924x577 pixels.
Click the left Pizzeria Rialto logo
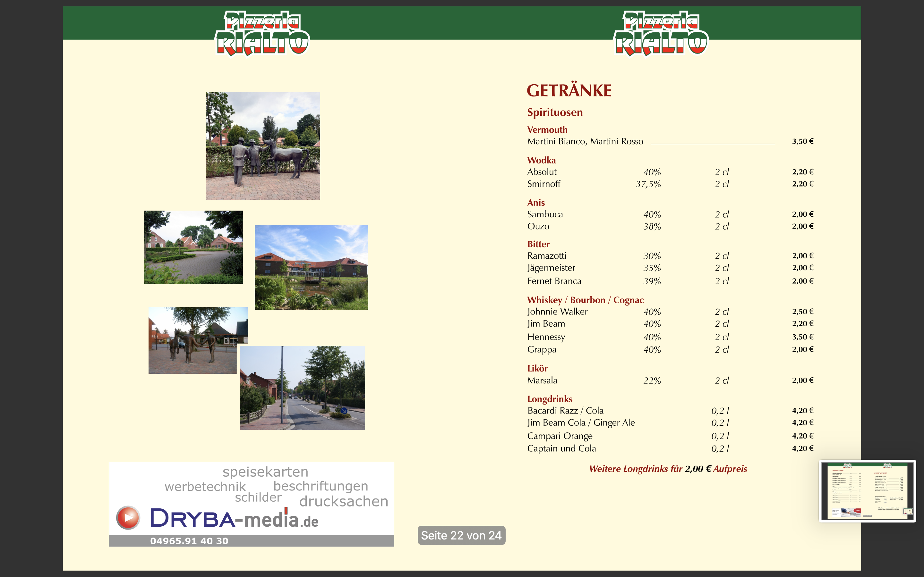click(x=262, y=34)
